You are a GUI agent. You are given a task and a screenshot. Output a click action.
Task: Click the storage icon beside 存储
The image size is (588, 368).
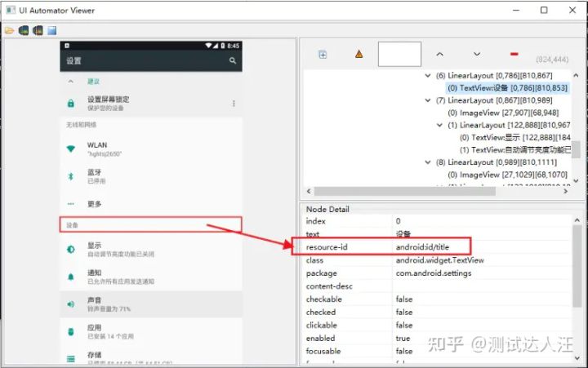point(70,359)
